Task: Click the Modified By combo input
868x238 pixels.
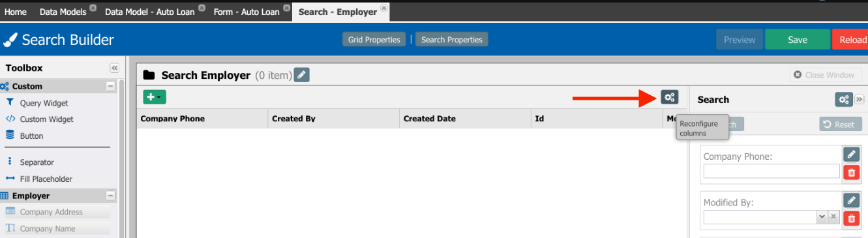Action: tap(760, 217)
